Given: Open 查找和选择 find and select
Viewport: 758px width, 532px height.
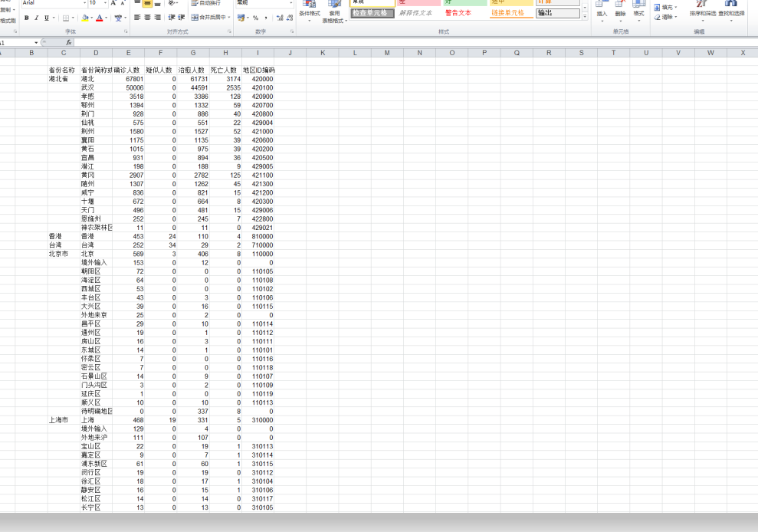Looking at the screenshot, I should coord(731,11).
